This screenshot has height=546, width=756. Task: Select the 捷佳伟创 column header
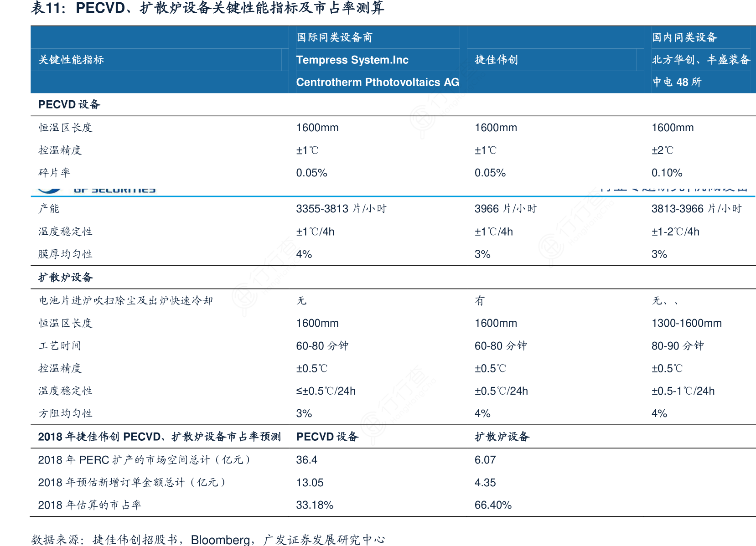[x=496, y=60]
